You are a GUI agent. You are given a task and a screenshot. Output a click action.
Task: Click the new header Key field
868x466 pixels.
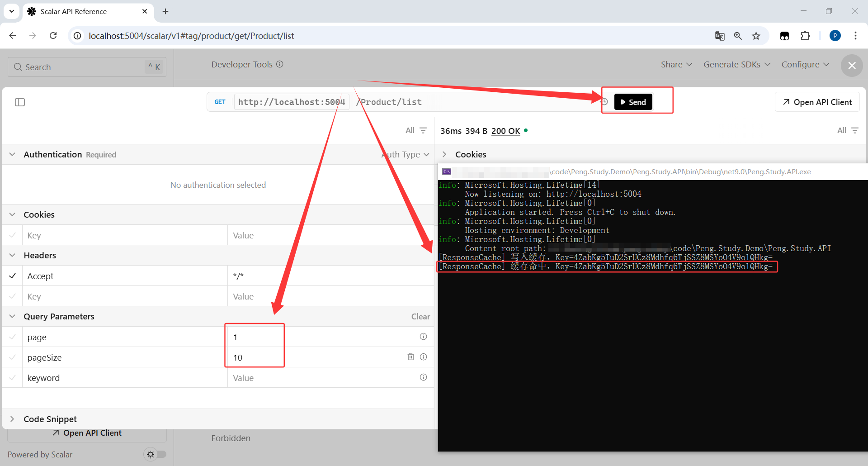pyautogui.click(x=125, y=296)
